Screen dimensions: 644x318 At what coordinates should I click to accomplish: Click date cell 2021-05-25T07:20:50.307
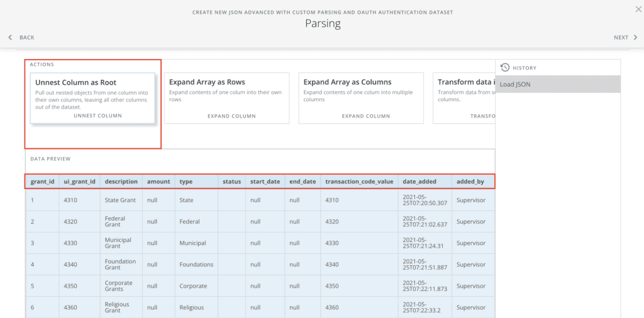(x=425, y=200)
